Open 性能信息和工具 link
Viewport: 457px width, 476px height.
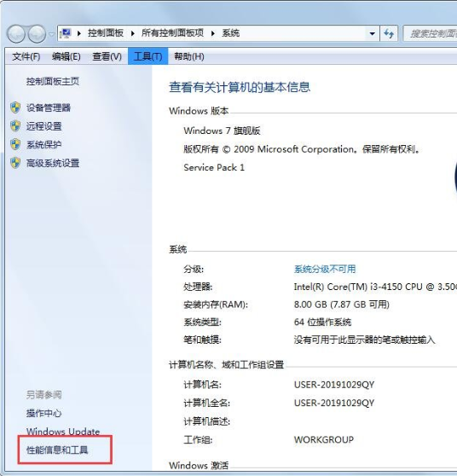pyautogui.click(x=57, y=450)
